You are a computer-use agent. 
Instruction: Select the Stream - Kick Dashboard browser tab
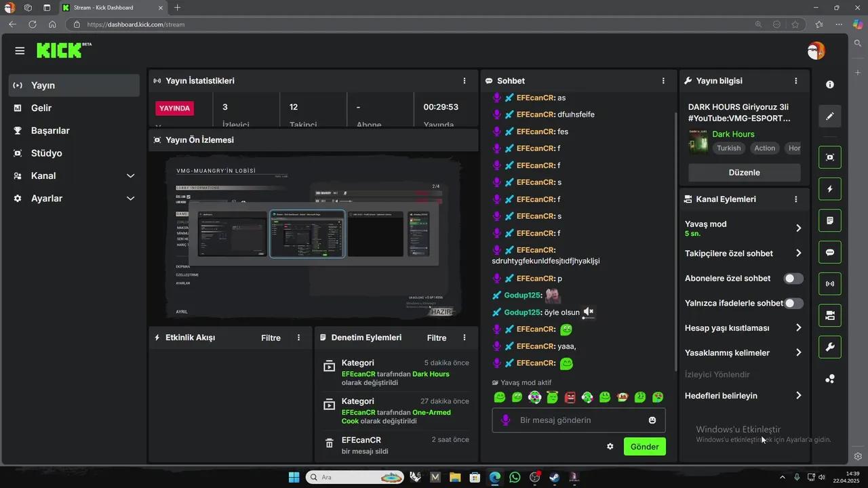(x=112, y=7)
